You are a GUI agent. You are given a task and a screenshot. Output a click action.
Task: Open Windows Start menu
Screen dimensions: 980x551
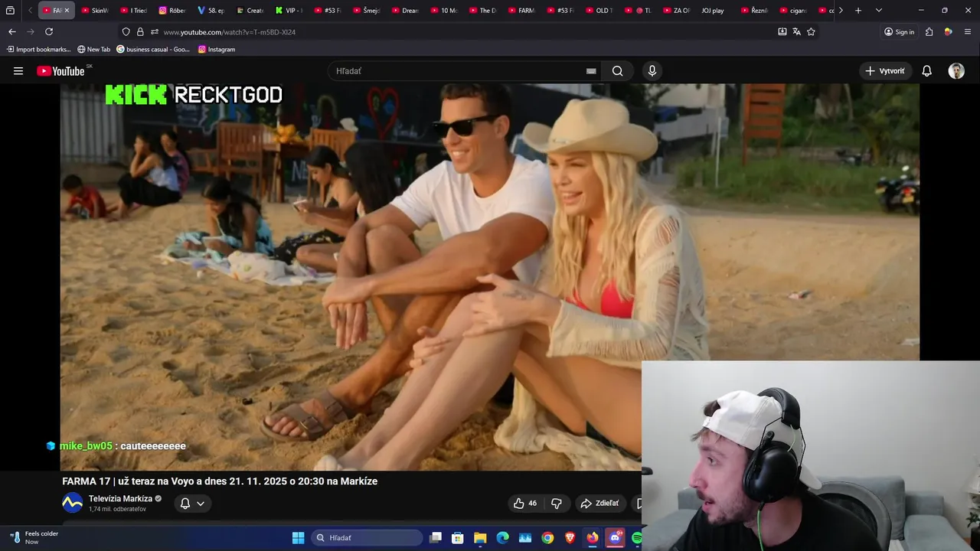[x=298, y=538]
